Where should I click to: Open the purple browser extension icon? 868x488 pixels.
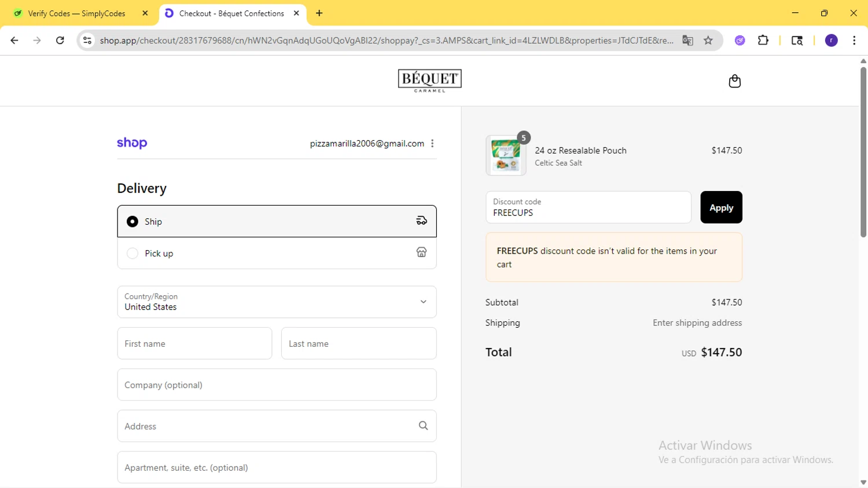(x=740, y=41)
